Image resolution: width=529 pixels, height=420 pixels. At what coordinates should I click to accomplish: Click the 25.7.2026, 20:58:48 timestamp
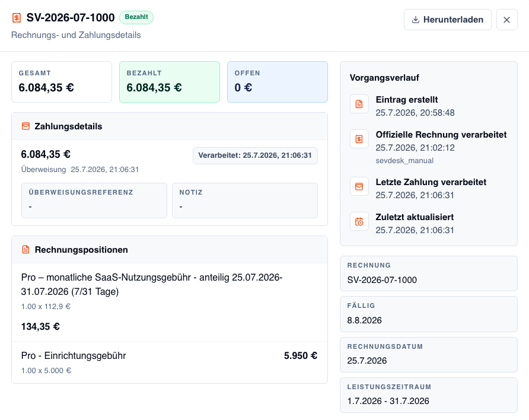click(x=415, y=113)
